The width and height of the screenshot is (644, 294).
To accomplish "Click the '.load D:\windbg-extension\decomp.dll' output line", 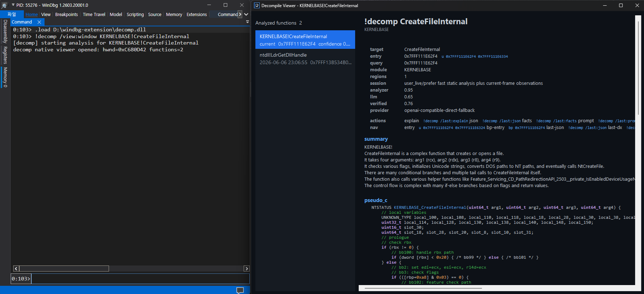I will click(90, 30).
